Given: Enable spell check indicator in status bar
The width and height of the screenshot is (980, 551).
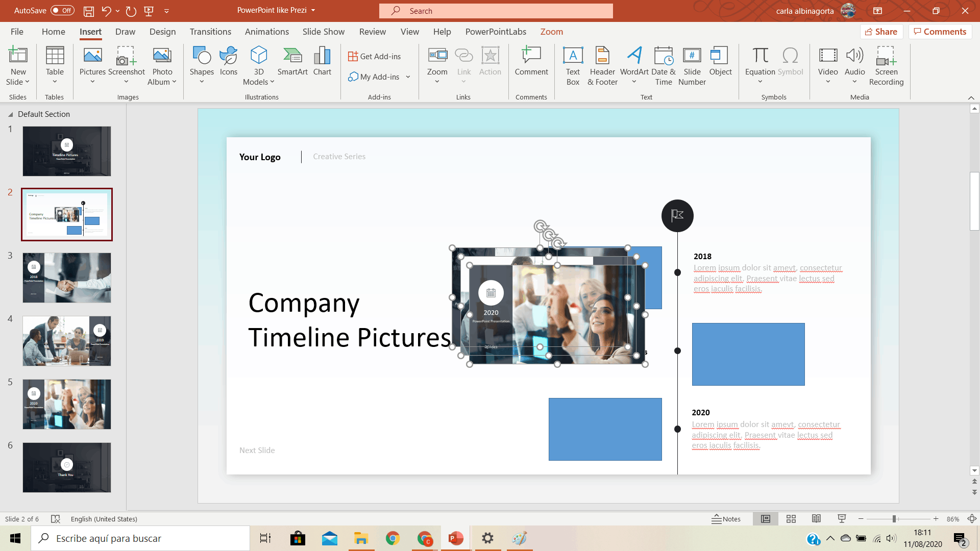Looking at the screenshot, I should pyautogui.click(x=56, y=519).
